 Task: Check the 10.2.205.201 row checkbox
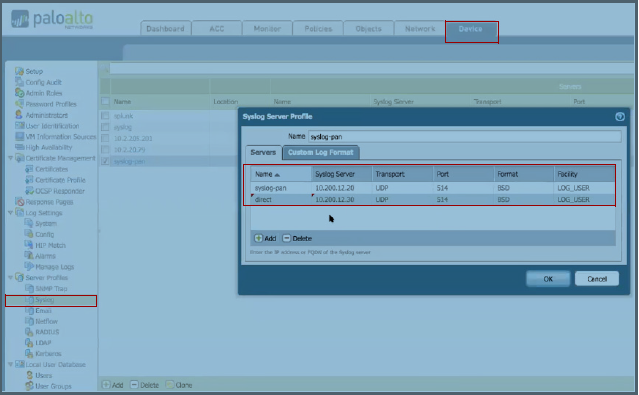(x=105, y=138)
